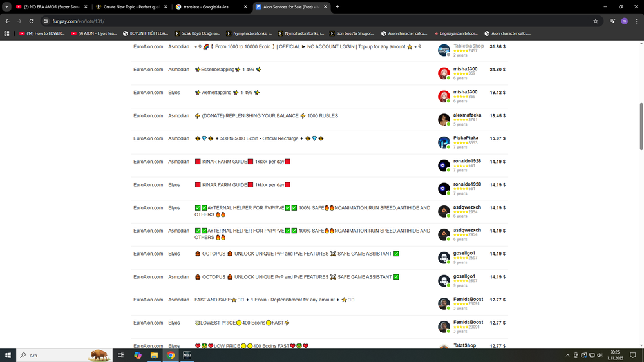Open Asmodian AYTERNAL HELPER listing
644x362 pixels.
(312, 234)
